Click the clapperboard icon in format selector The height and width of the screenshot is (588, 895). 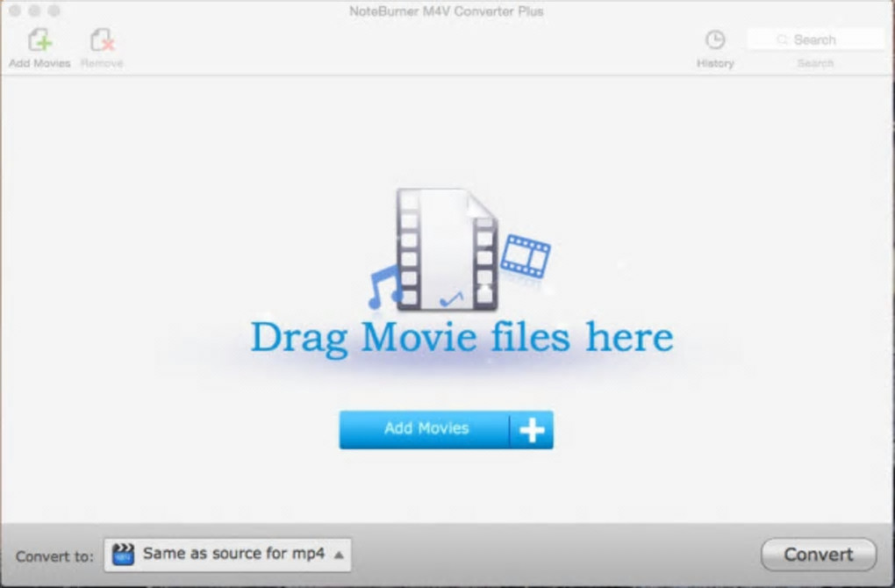[x=123, y=555]
